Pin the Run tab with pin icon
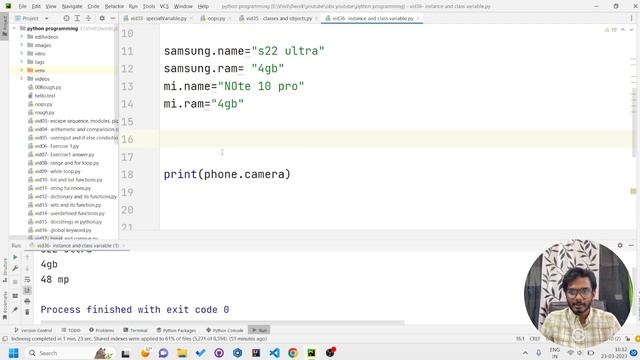This screenshot has height=360, width=640. tap(15, 309)
